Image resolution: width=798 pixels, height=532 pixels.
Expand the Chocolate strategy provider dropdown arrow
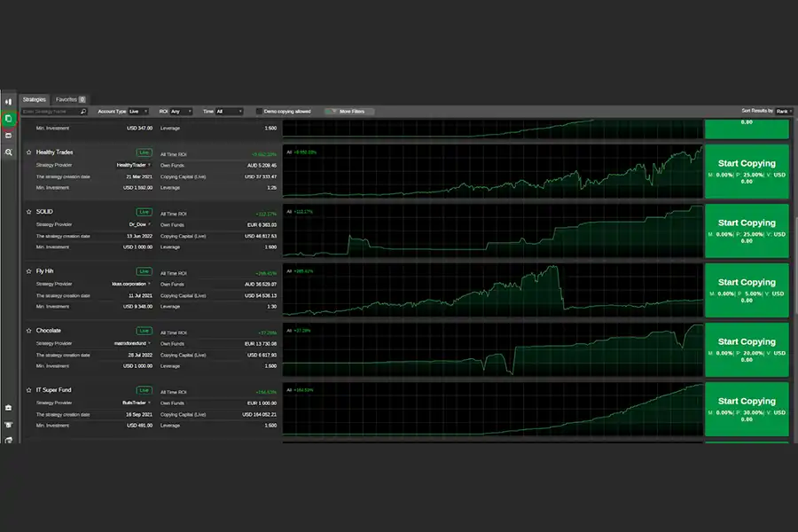[x=149, y=344]
